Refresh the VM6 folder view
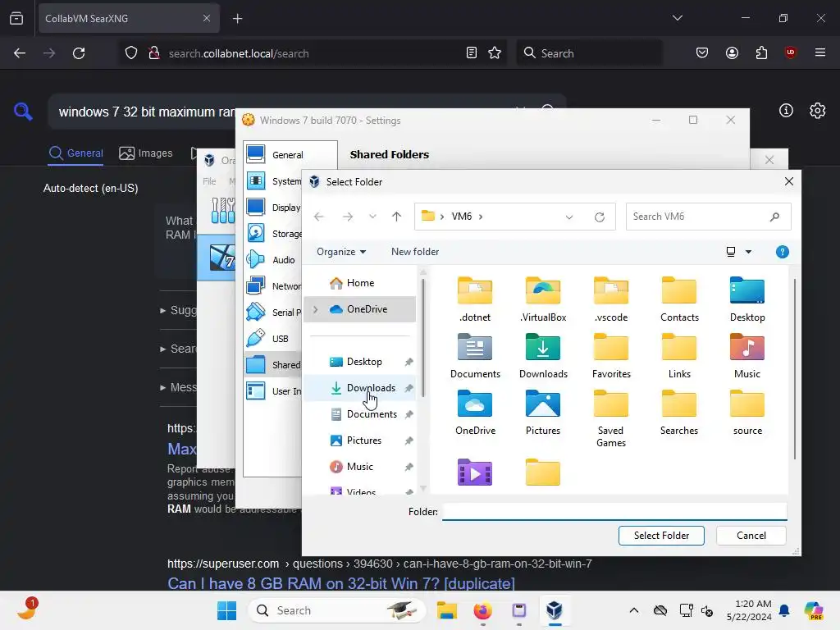 pyautogui.click(x=600, y=217)
